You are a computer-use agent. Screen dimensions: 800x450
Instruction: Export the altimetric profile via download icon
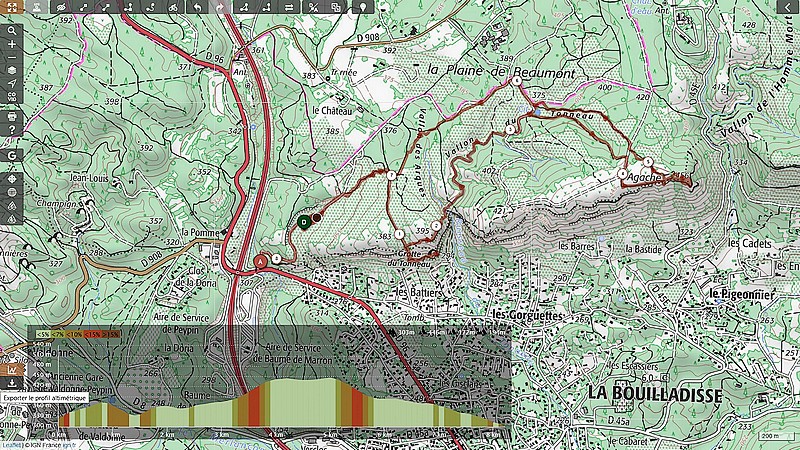pyautogui.click(x=12, y=383)
